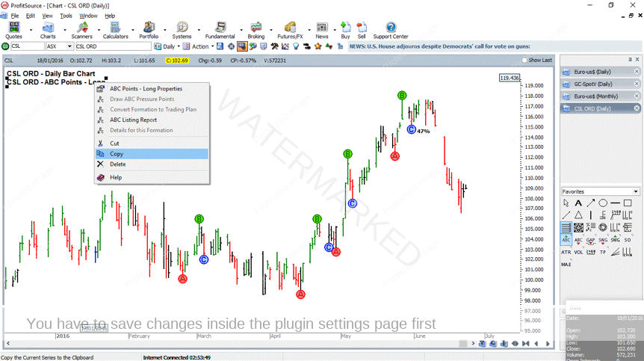This screenshot has height=361, width=644.
Task: Open the ASX exchange dropdown
Action: click(x=69, y=46)
